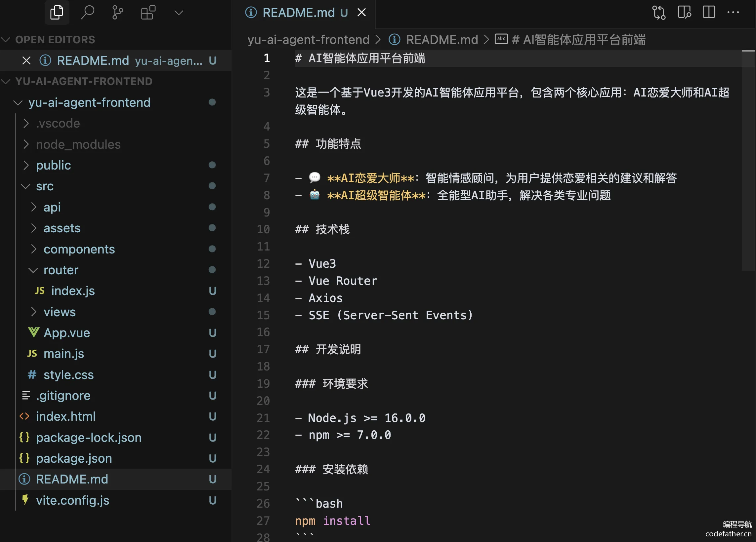Place cursor on '- SSE (Server-Sent Events)' line
This screenshot has width=756, height=542.
(384, 315)
